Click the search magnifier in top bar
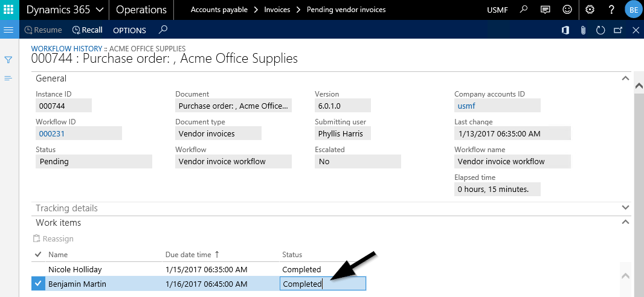Viewport: 644px width, 297px height. (x=524, y=10)
